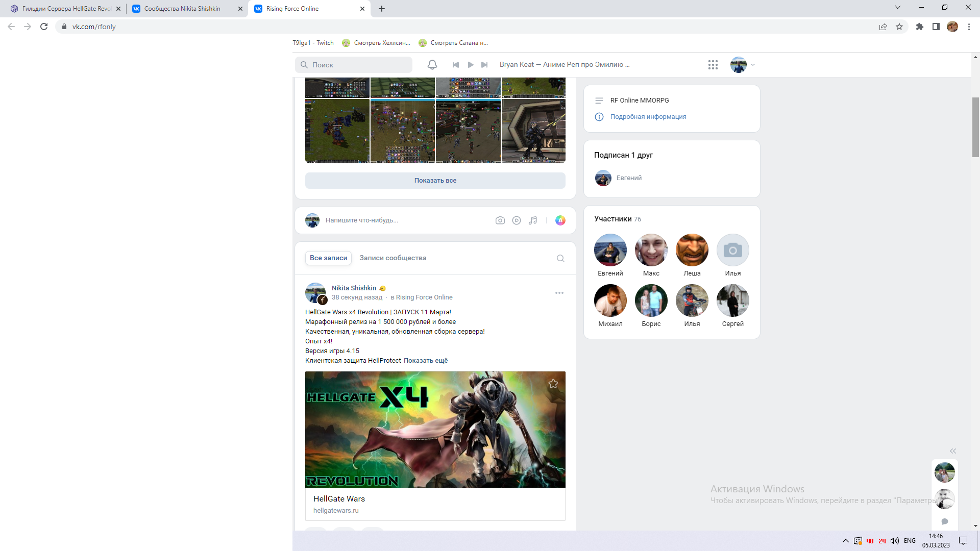Open member Михаил avatar
Image resolution: width=980 pixels, height=551 pixels.
(610, 300)
